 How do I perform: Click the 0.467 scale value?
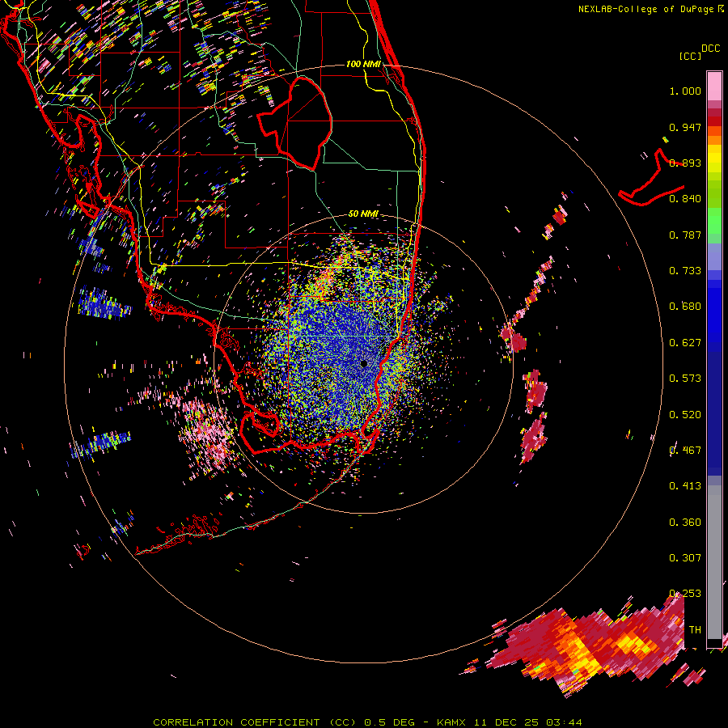click(x=685, y=451)
